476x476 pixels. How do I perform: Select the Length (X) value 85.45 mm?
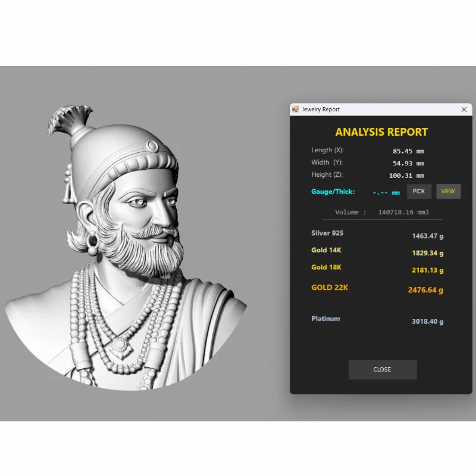(408, 151)
